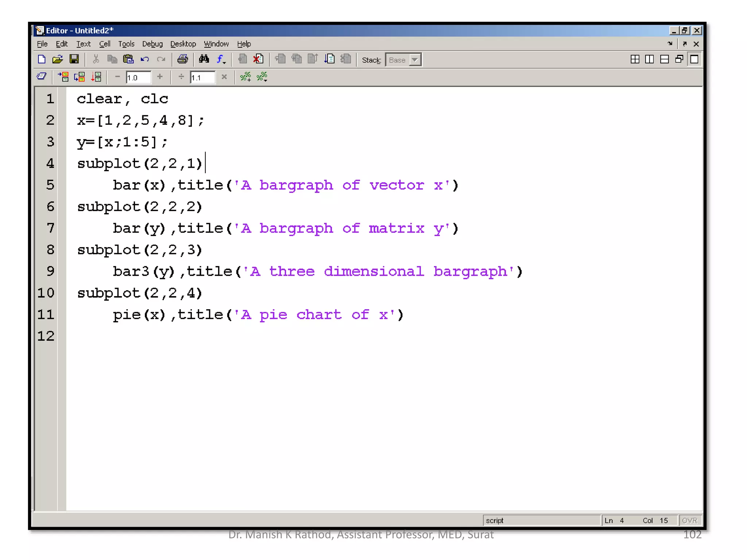The width and height of the screenshot is (747, 560).
Task: Open the show functions f dropdown
Action: (x=221, y=60)
